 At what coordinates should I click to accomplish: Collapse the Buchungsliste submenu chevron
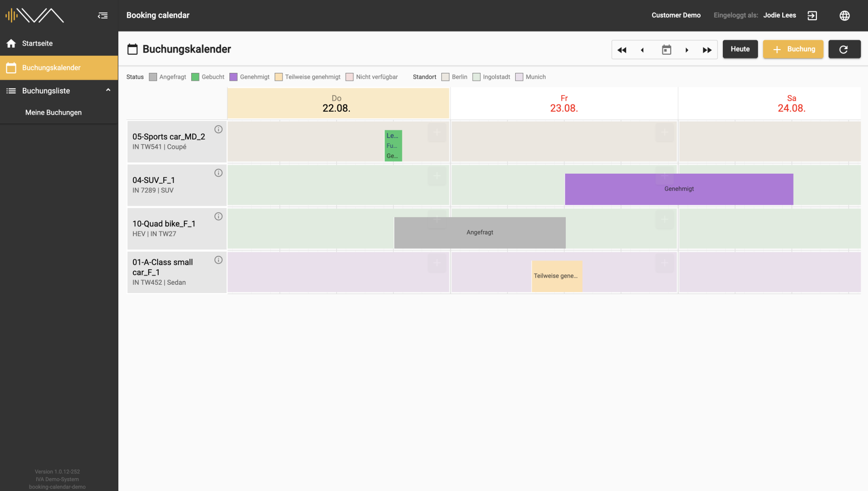pos(108,90)
